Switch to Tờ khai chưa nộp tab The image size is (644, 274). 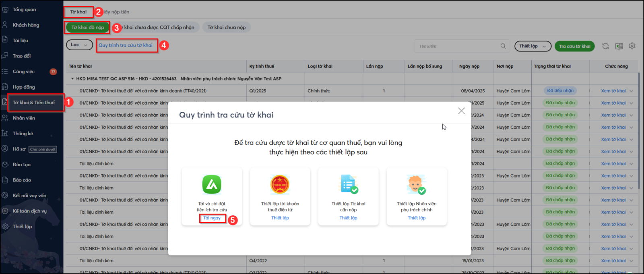(x=227, y=27)
